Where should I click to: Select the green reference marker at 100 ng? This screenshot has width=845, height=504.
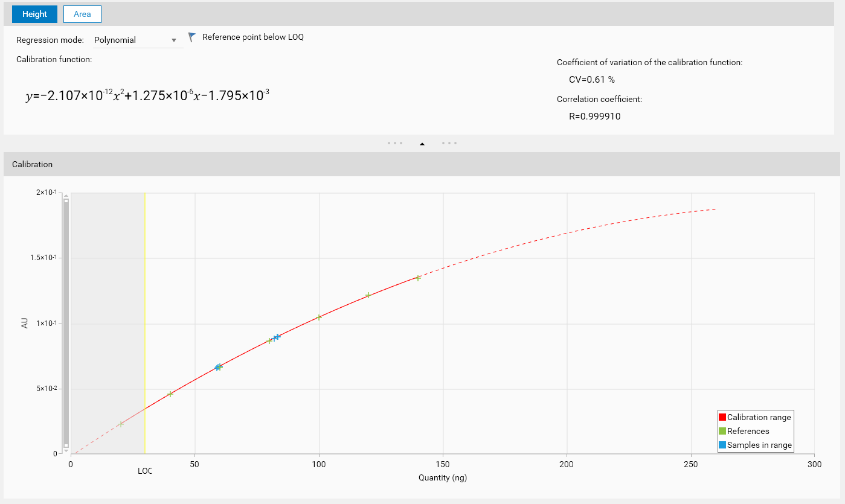click(319, 317)
